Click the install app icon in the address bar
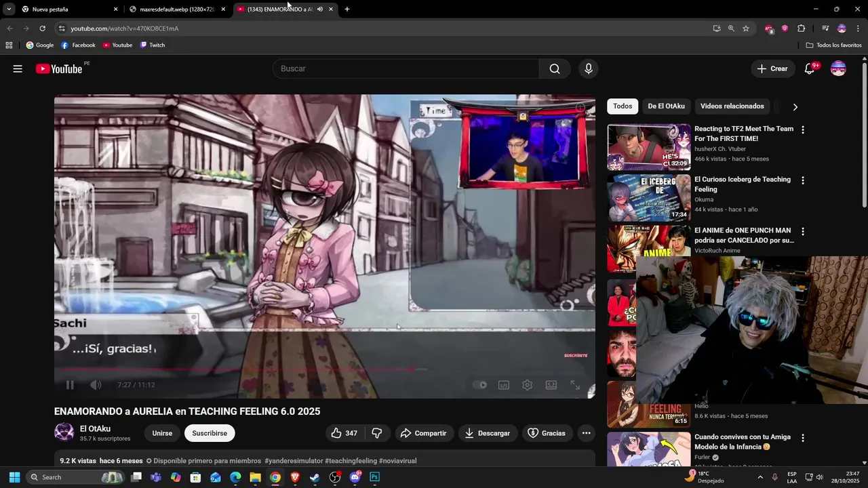The width and height of the screenshot is (868, 488). [717, 28]
